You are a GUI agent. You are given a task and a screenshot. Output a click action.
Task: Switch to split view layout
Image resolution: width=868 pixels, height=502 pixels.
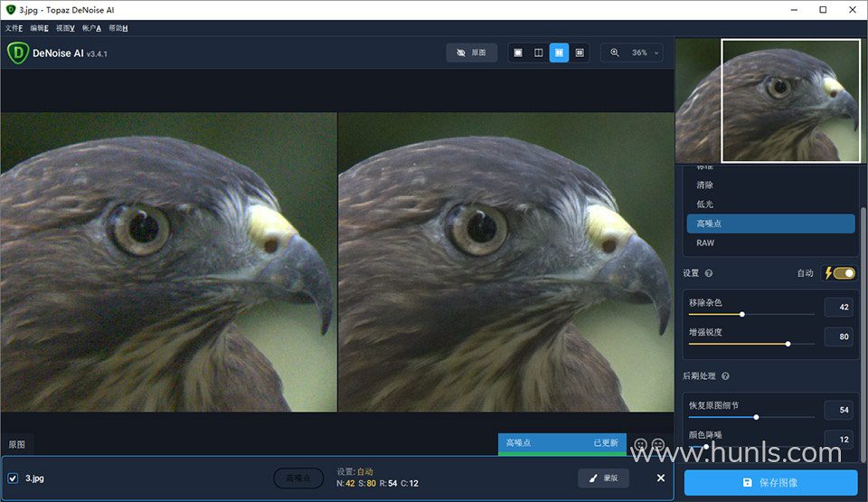pos(538,52)
